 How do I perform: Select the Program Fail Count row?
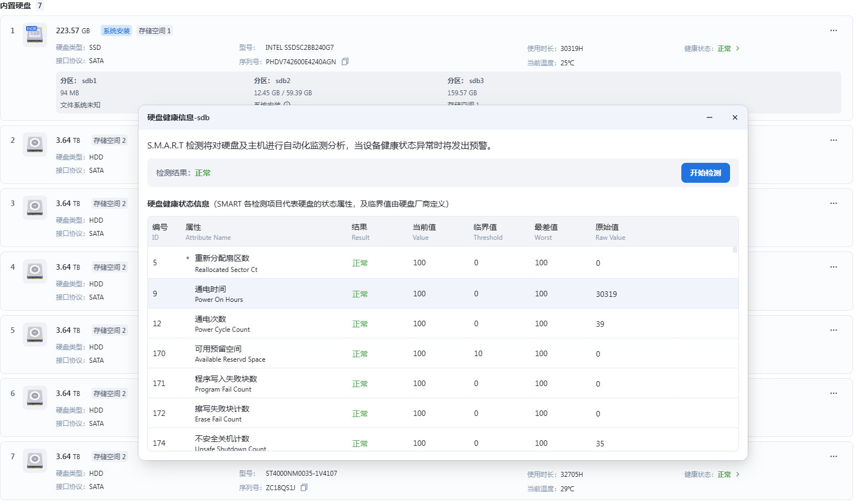tap(443, 383)
